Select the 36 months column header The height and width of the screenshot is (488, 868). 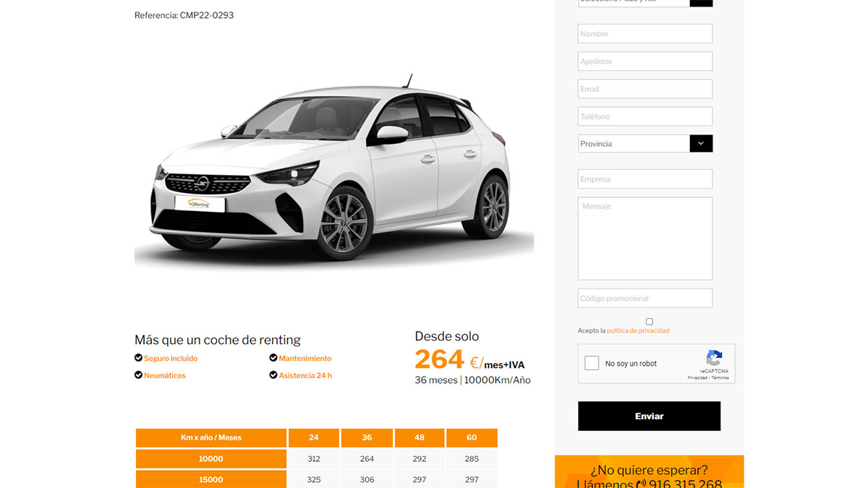pos(367,437)
